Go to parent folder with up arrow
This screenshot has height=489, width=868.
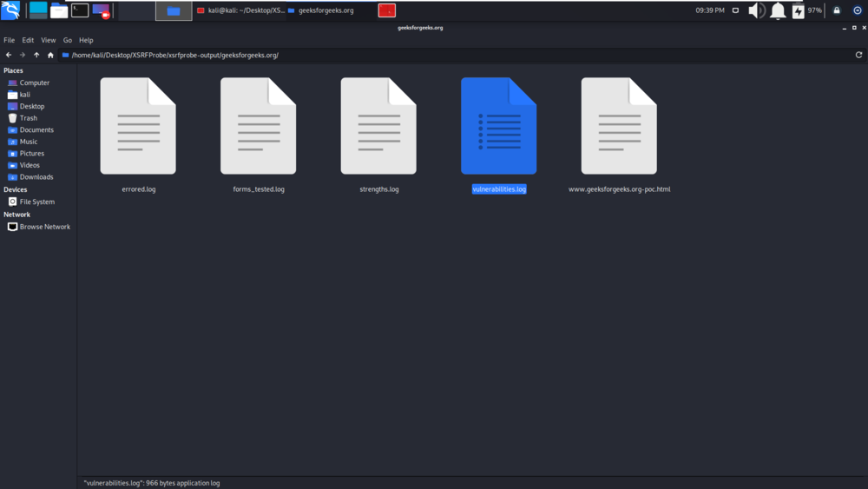pos(36,55)
